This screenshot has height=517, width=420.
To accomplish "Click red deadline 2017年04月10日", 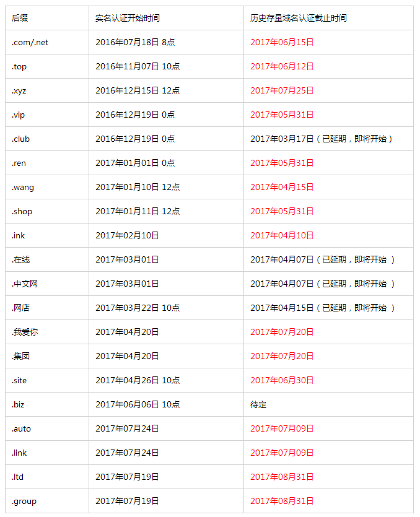I will pyautogui.click(x=282, y=235).
